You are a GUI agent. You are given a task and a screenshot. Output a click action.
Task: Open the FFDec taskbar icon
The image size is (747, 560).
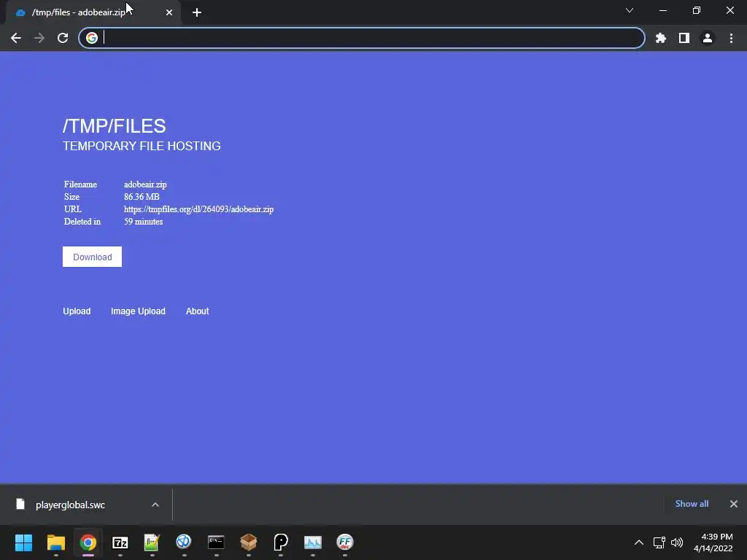click(345, 542)
